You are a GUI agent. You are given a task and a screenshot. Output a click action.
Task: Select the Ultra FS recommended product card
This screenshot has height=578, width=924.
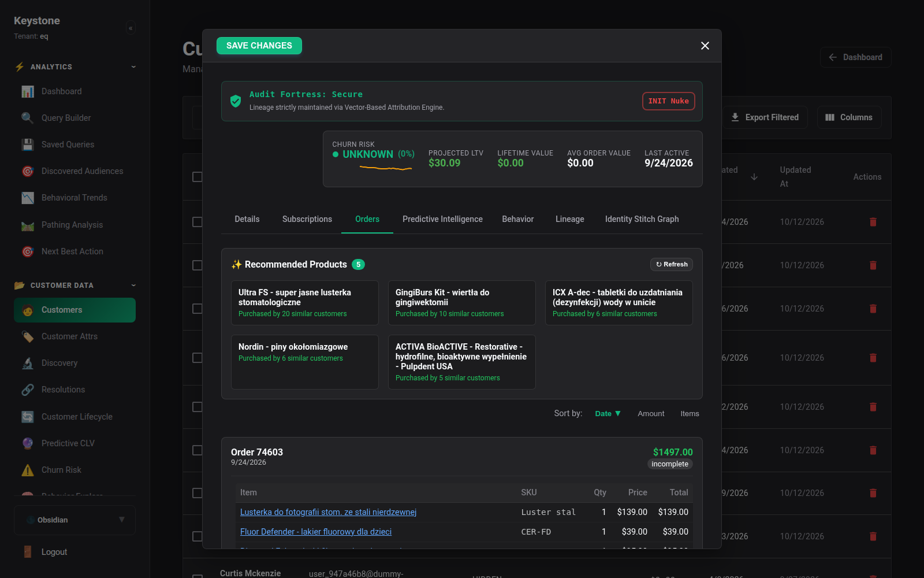[305, 303]
